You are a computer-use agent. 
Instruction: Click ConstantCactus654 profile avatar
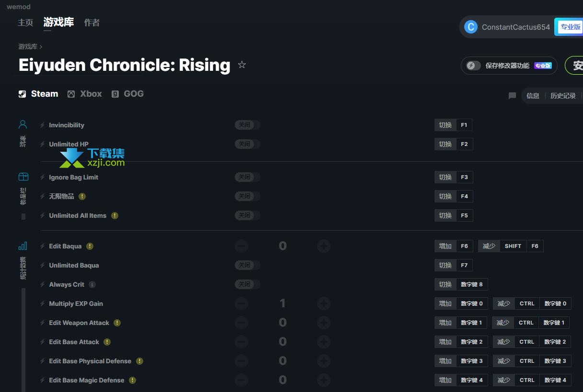coord(471,27)
